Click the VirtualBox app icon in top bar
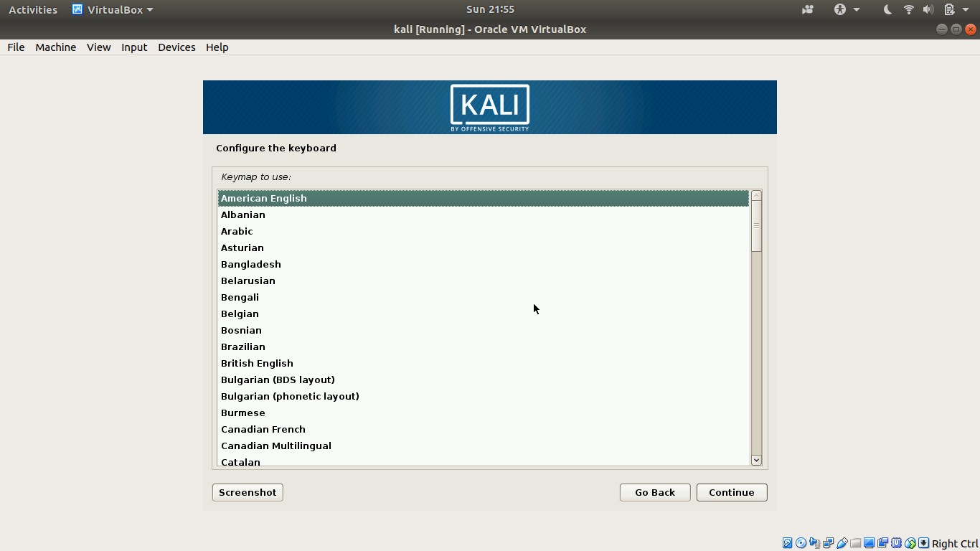980x551 pixels. tap(77, 9)
